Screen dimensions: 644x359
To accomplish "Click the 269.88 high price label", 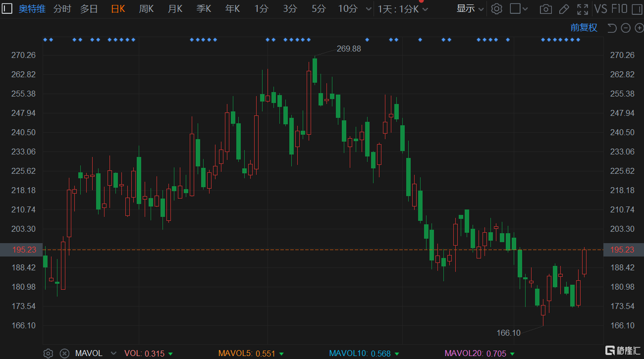I will pyautogui.click(x=349, y=49).
